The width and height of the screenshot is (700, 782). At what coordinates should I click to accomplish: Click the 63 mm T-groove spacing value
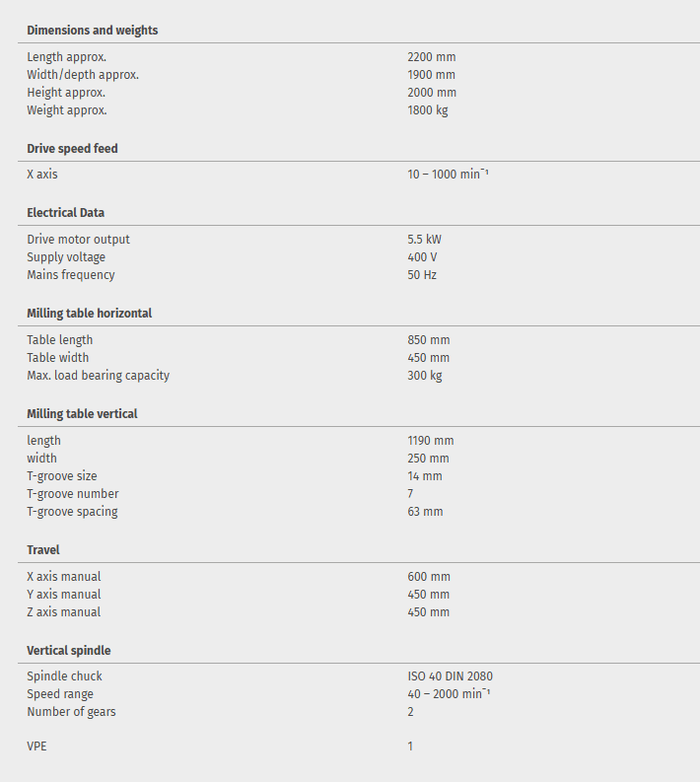coord(426,512)
